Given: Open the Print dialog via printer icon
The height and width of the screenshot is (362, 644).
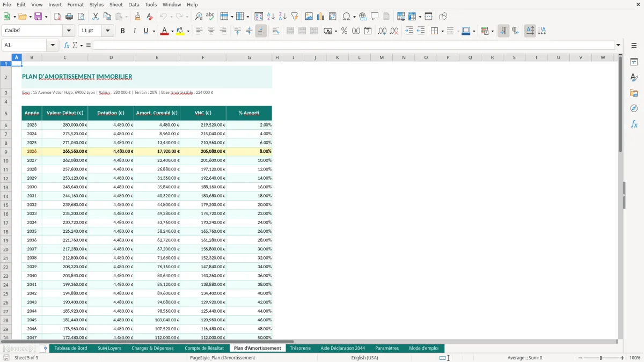Looking at the screenshot, I should (69, 17).
